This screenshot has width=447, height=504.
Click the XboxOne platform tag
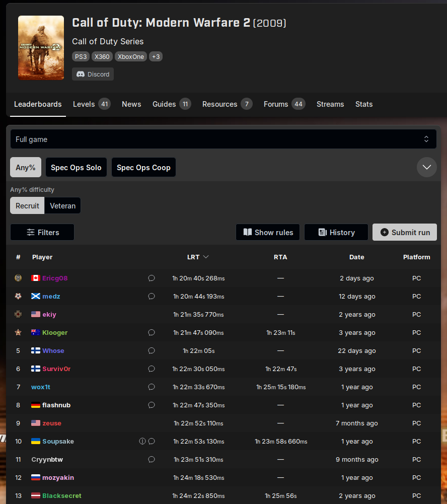click(131, 56)
